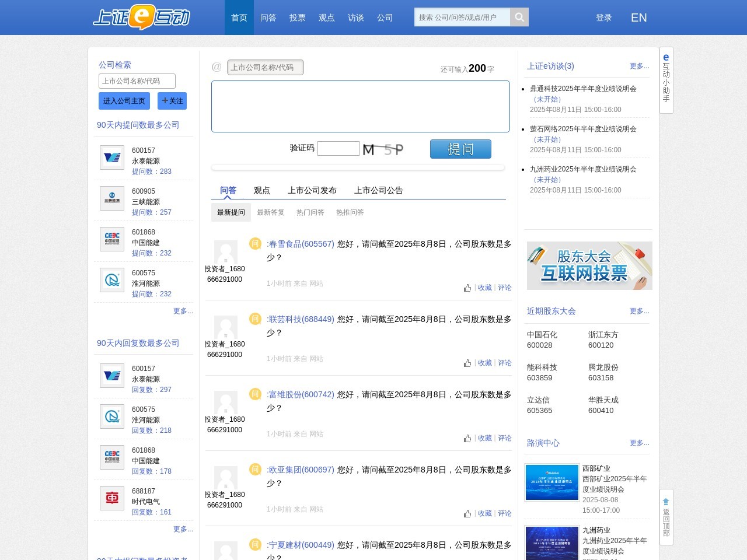Click the 时代电气 logo in the sidebar
747x560 pixels.
pyautogui.click(x=111, y=498)
